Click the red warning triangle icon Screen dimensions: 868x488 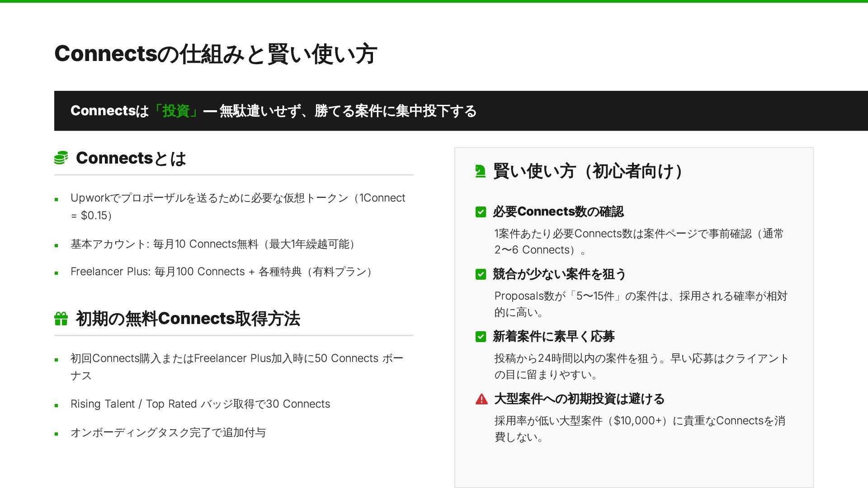point(481,399)
